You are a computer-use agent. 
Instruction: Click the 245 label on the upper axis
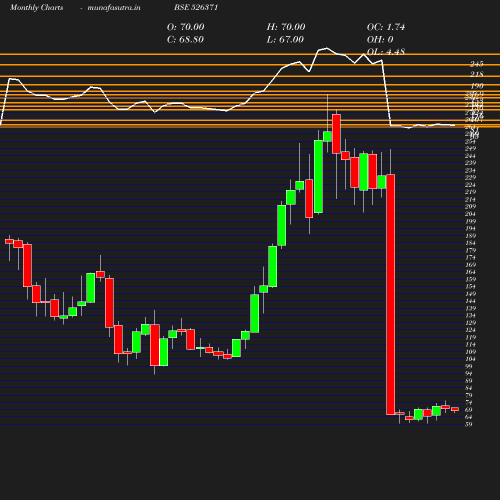click(x=477, y=64)
